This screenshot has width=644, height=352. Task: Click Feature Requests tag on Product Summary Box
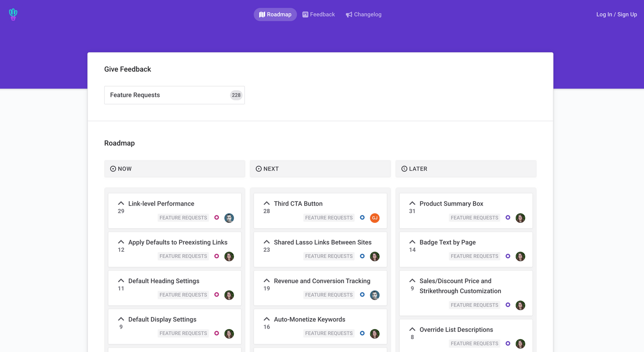pyautogui.click(x=475, y=218)
